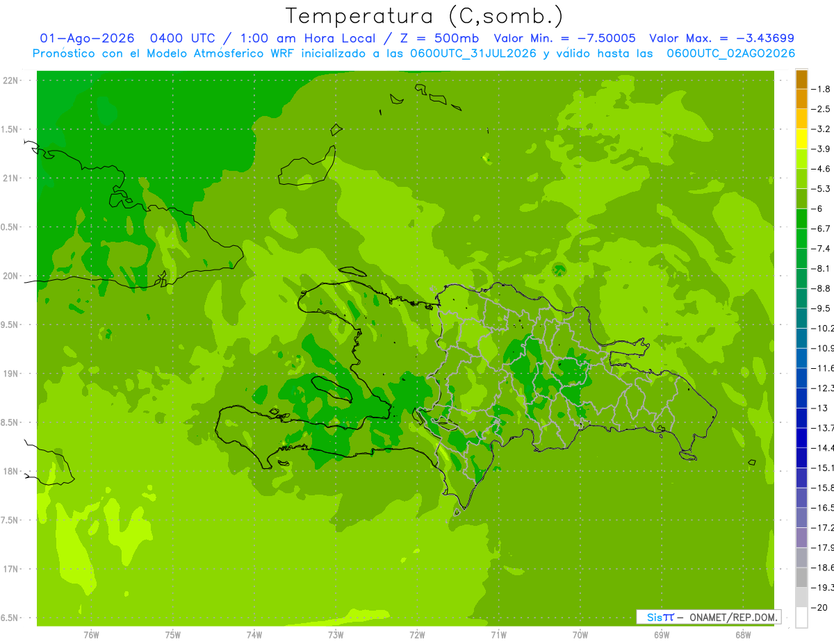Image resolution: width=834 pixels, height=644 pixels.
Task: Click the blue 'Sis' logo text
Action: pos(655,617)
